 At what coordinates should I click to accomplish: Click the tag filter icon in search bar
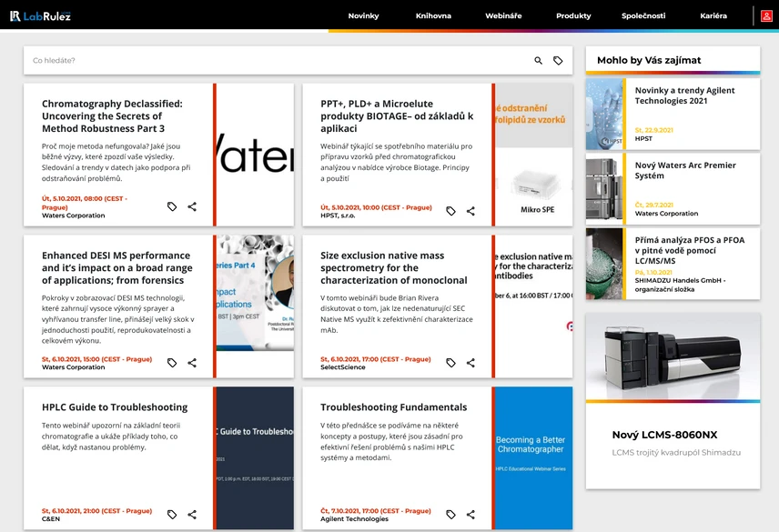[x=558, y=61]
